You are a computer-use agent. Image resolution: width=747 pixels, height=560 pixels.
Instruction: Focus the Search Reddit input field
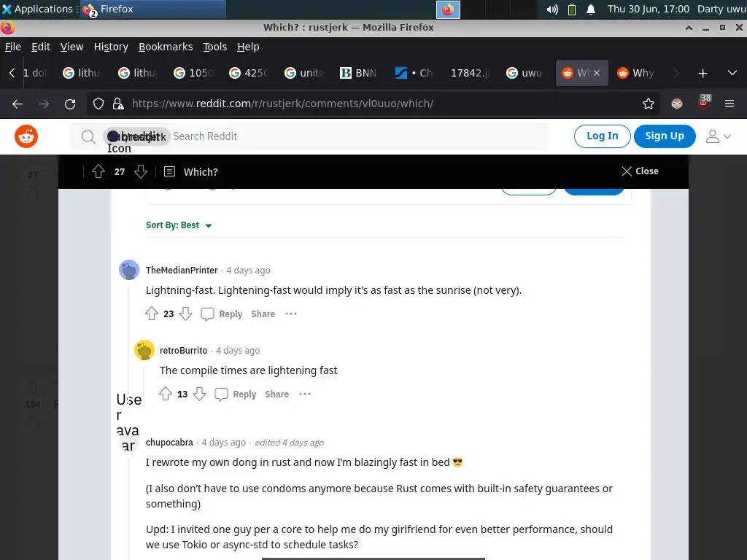pyautogui.click(x=357, y=136)
